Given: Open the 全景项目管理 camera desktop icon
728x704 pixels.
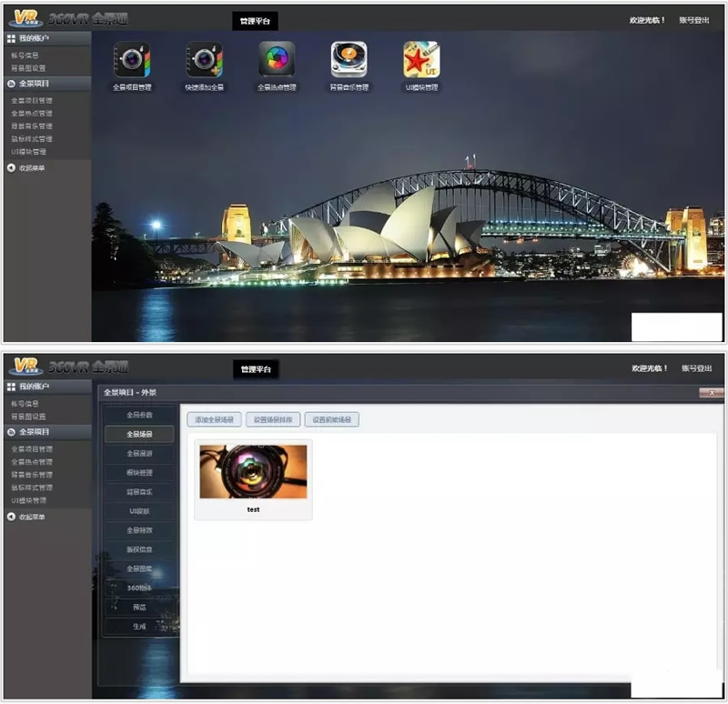Looking at the screenshot, I should 132,60.
